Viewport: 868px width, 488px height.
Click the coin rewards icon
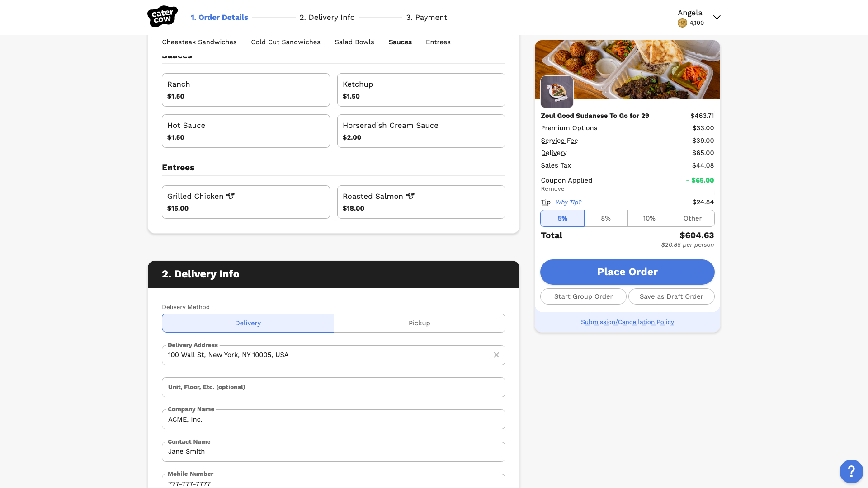pos(682,23)
